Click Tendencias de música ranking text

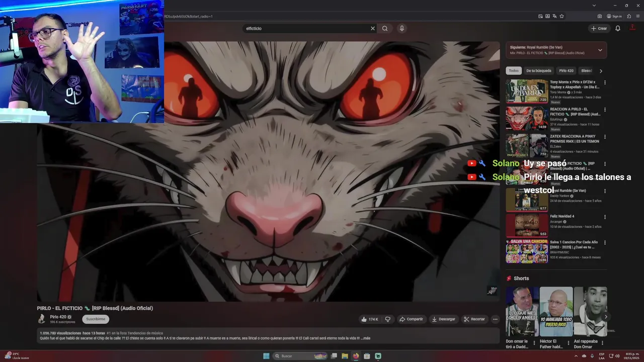pyautogui.click(x=135, y=333)
